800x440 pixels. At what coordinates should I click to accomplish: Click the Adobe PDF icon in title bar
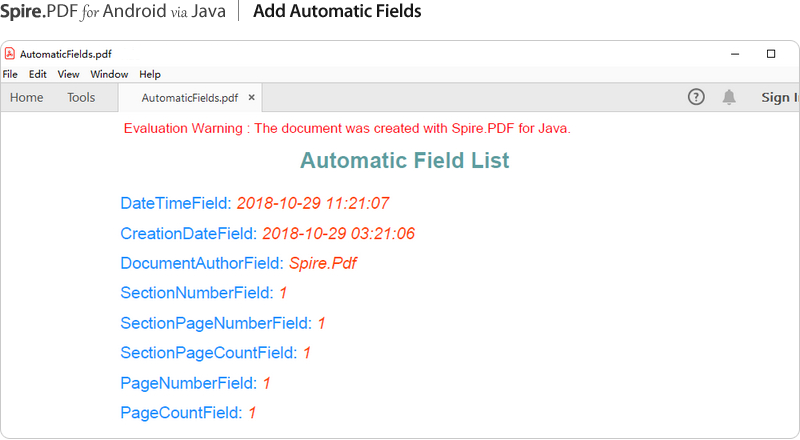pyautogui.click(x=10, y=54)
